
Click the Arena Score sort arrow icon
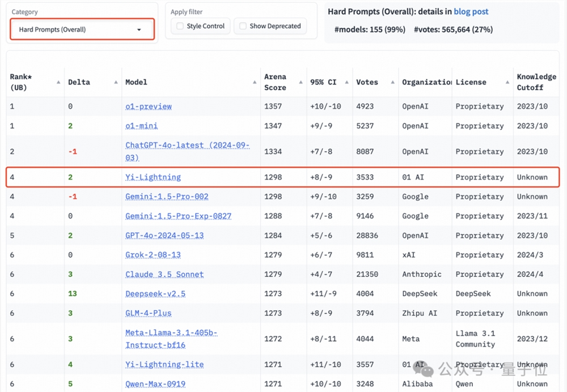click(x=301, y=82)
